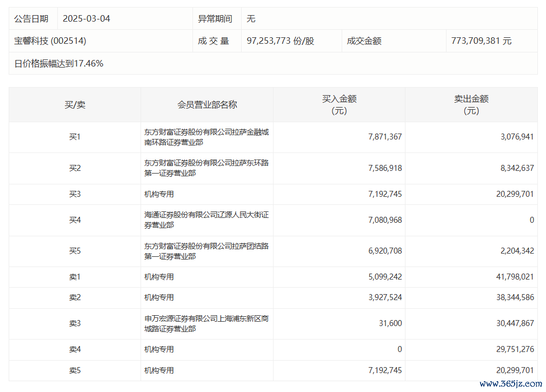Select sell amount 29,751,276

515,349
